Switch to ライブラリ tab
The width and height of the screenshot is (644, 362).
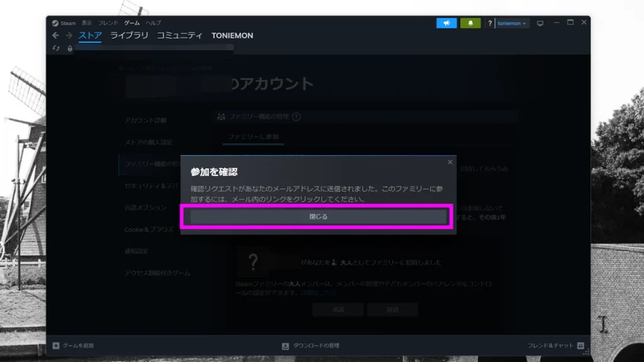[x=129, y=36]
